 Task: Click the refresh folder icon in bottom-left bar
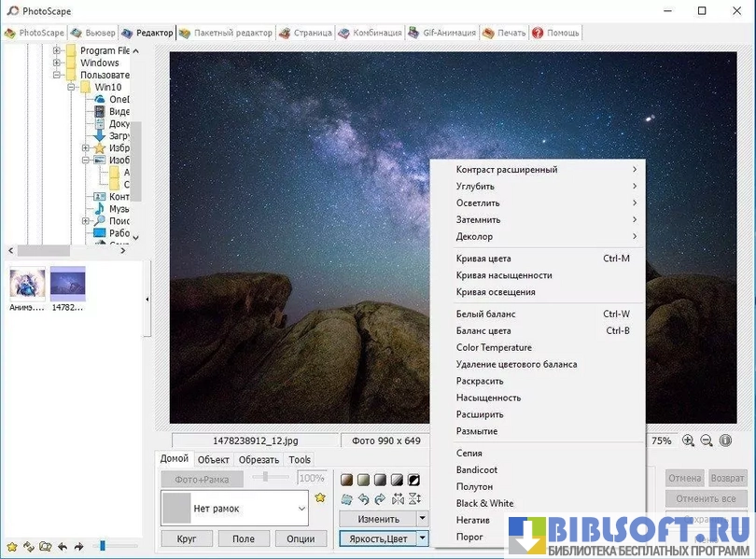29,546
